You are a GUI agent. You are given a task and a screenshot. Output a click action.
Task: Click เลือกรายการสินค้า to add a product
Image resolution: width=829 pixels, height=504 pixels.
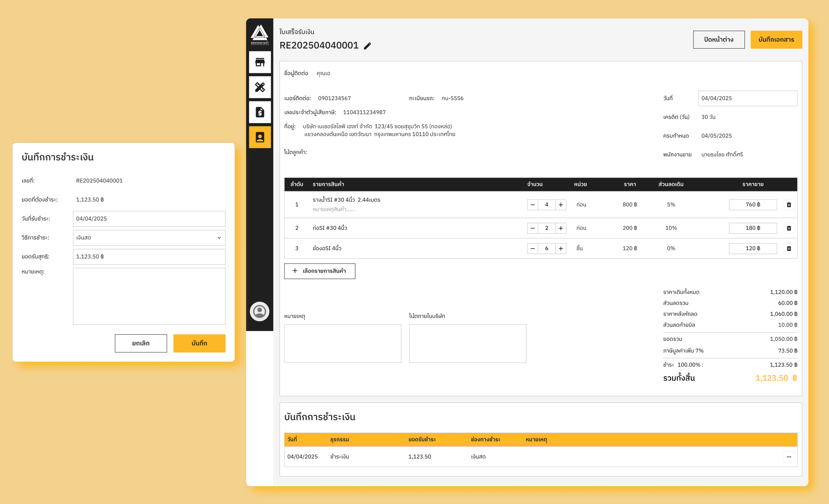click(x=320, y=271)
